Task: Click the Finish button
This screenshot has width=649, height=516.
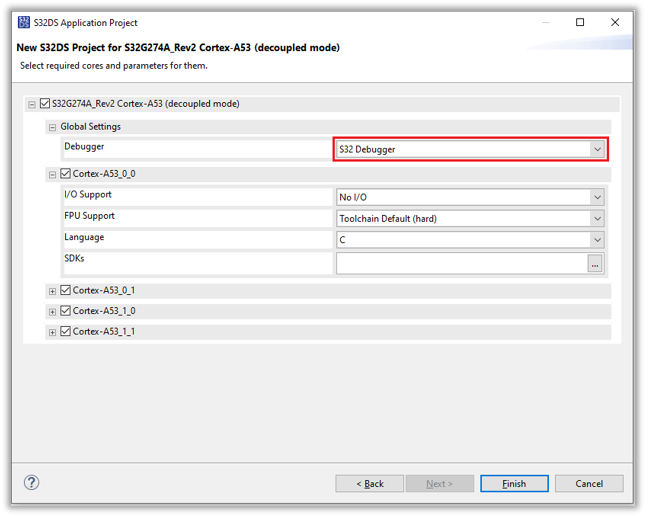Action: [514, 484]
